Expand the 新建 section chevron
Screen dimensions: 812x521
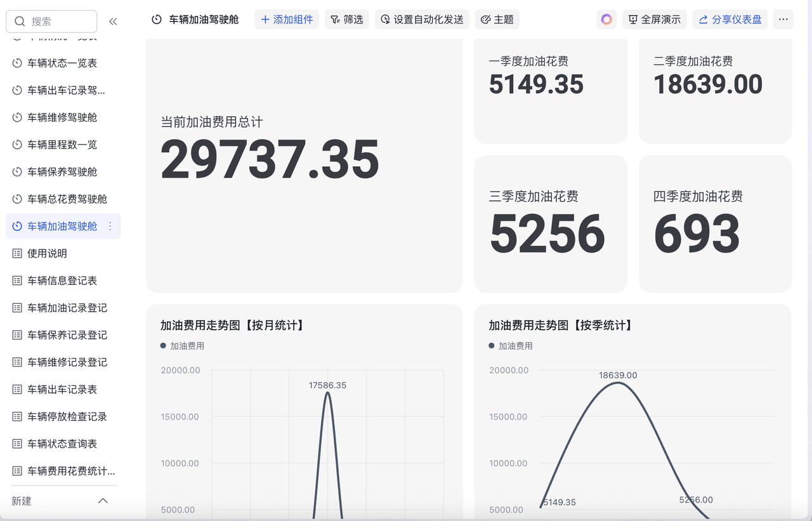[x=103, y=501]
